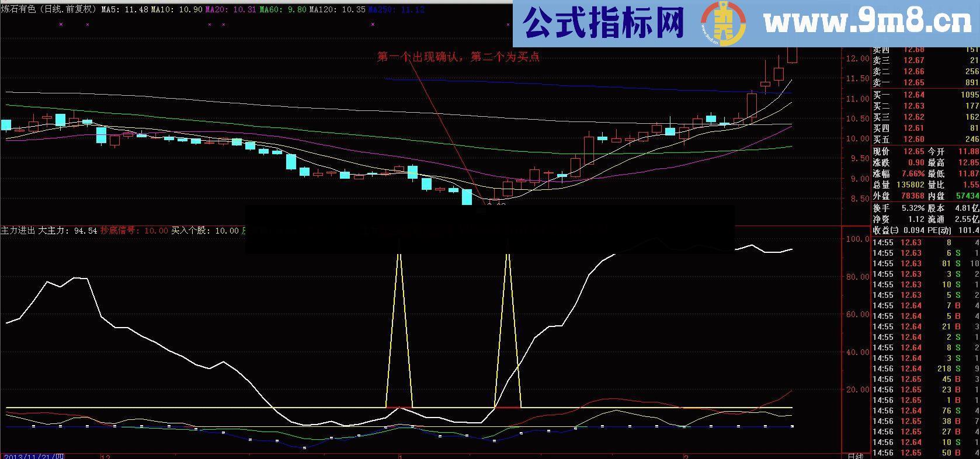Select the green MA60: 9.80 label
The image size is (980, 459).
pos(283,10)
